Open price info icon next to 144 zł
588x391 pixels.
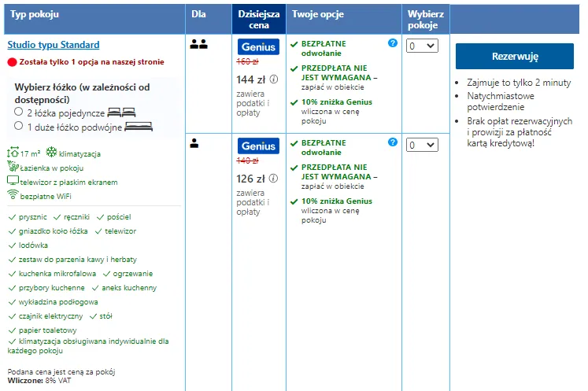(274, 79)
